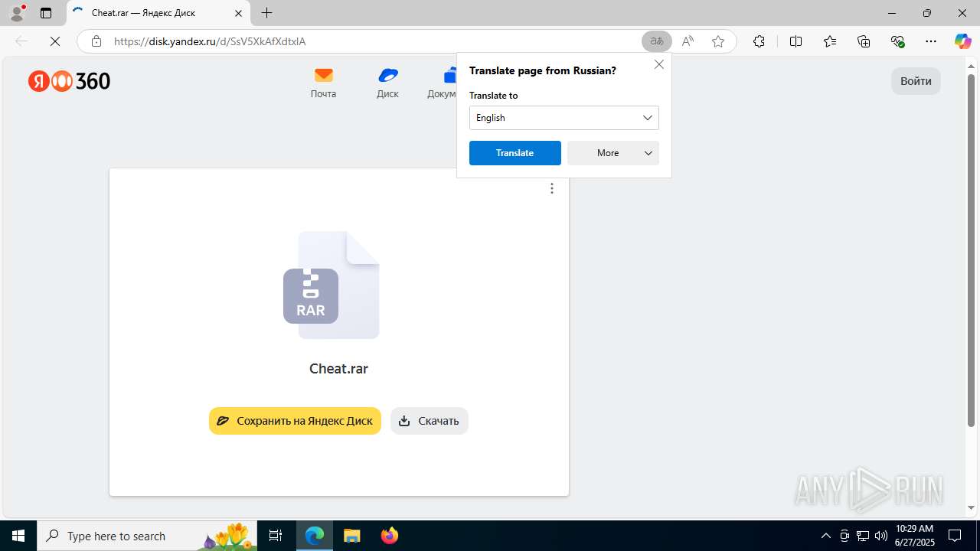Open Task View on taskbar
The width and height of the screenshot is (980, 551).
coord(276,536)
